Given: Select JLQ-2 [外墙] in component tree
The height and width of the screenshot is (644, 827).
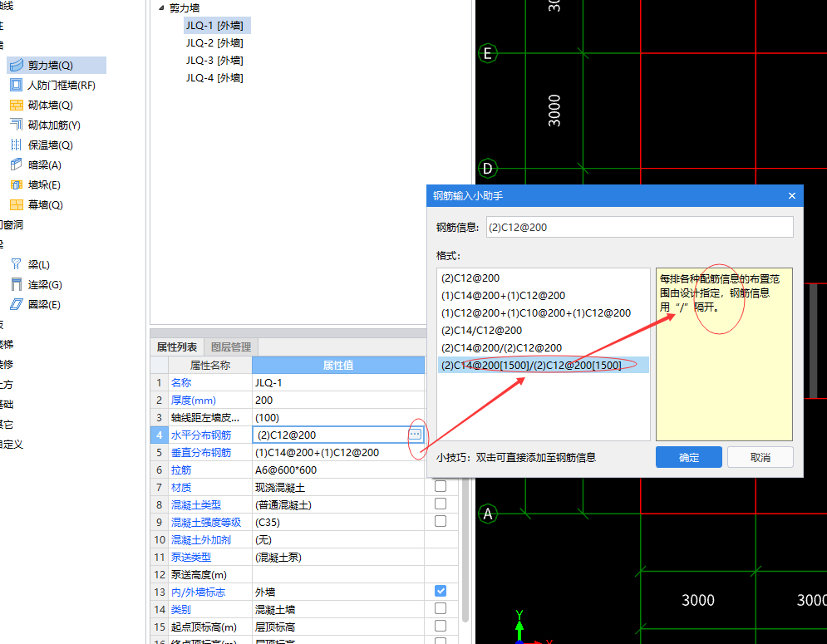Looking at the screenshot, I should click(x=214, y=42).
